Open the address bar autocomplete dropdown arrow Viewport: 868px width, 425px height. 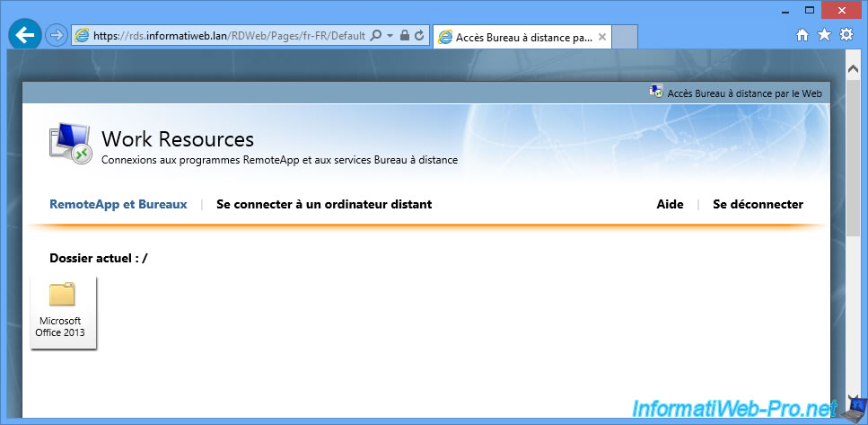click(x=390, y=36)
